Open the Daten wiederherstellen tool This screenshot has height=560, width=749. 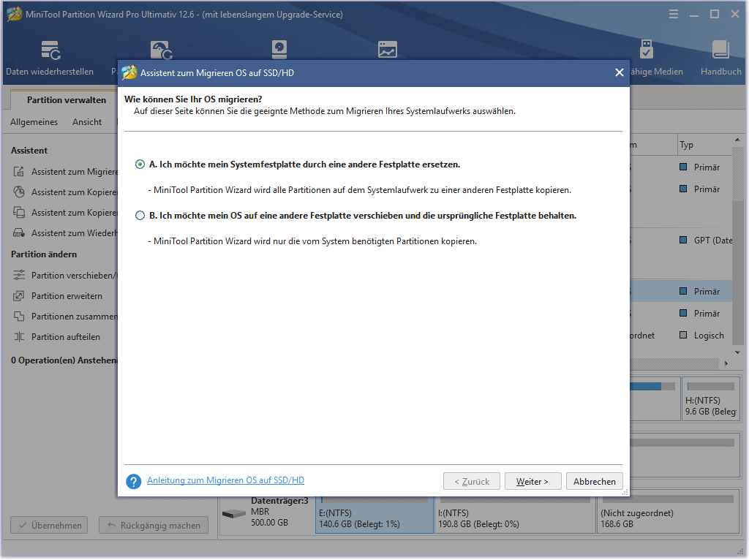pos(50,57)
